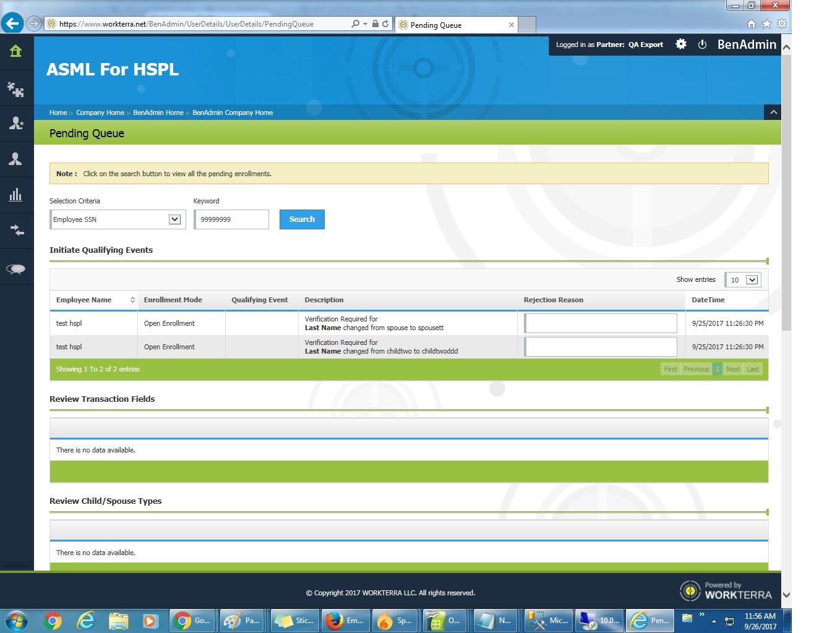The width and height of the screenshot is (840, 633).
Task: Click the Home icon in the left sidebar
Action: (16, 51)
